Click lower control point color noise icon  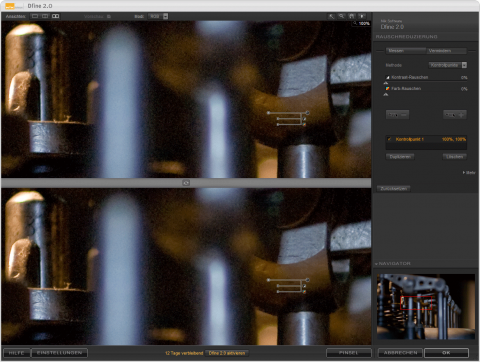point(304,292)
